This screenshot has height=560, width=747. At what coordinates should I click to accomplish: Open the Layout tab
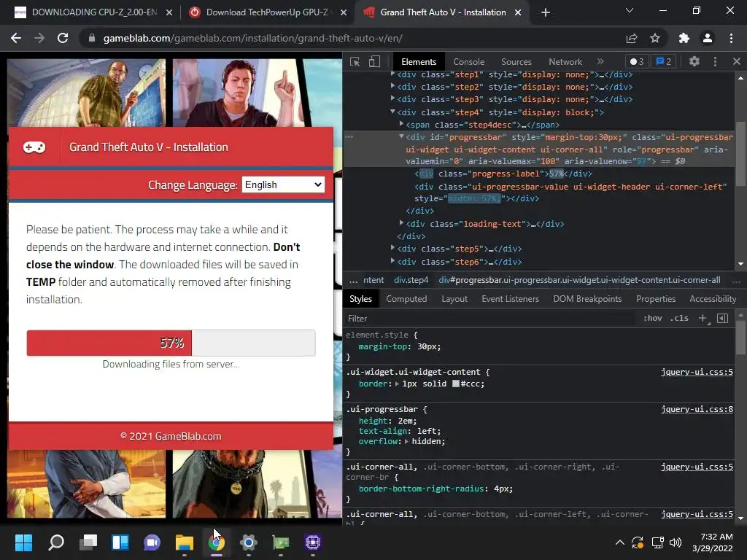point(454,298)
